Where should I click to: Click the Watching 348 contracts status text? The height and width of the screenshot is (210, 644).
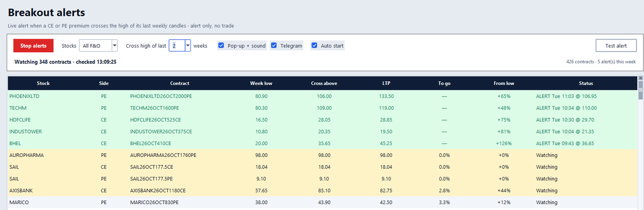66,62
